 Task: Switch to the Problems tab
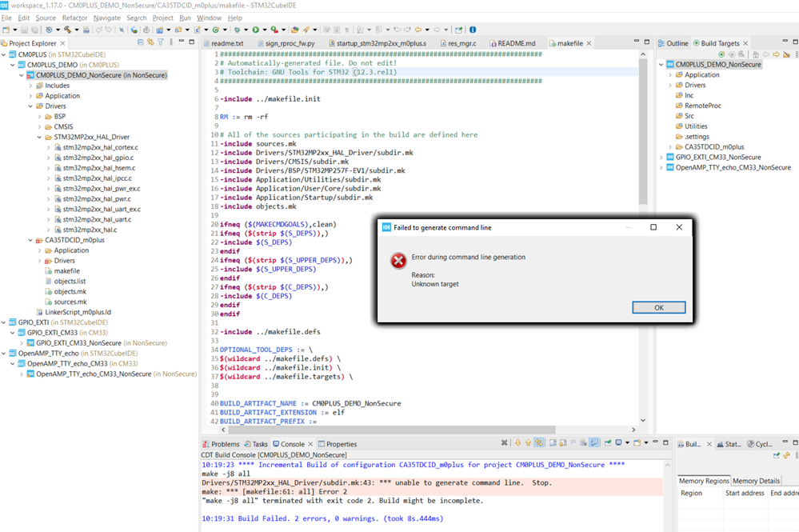click(222, 444)
